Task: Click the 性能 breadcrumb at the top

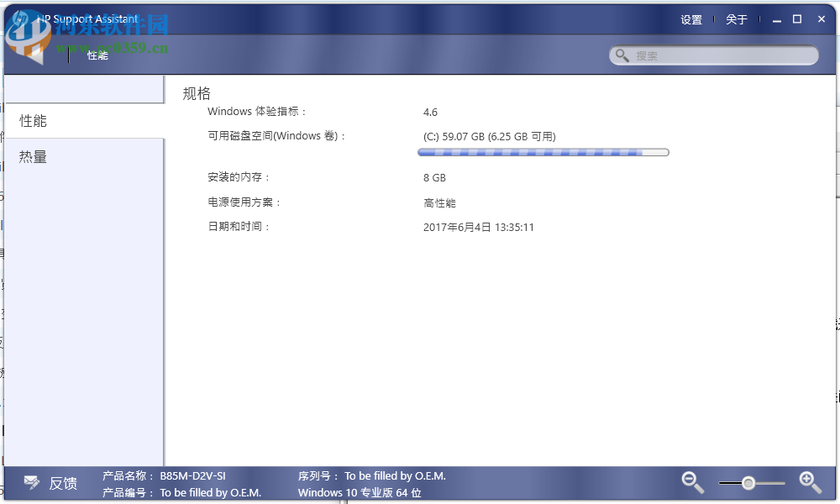Action: coord(97,55)
